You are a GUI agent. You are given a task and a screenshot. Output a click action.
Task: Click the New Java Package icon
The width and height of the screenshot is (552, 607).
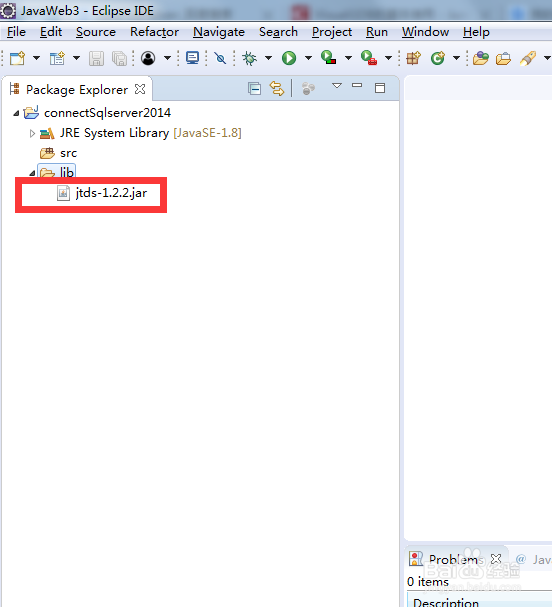coord(413,58)
